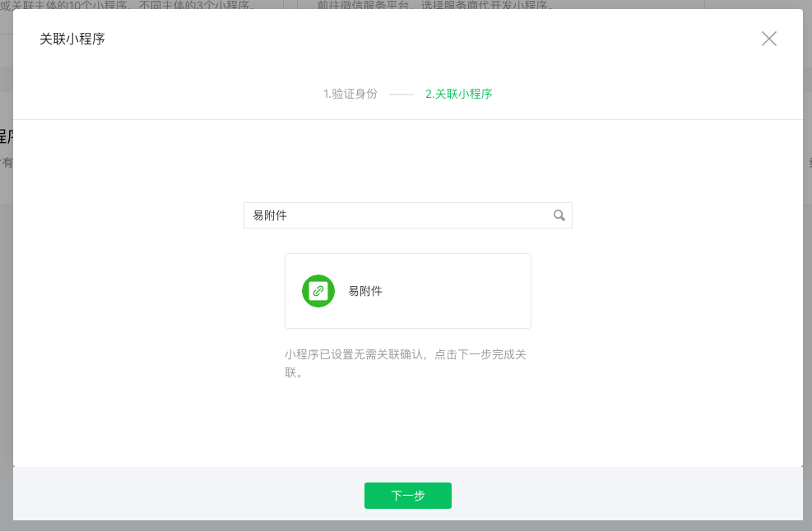The width and height of the screenshot is (812, 531).
Task: Click the dialog title 关联小程序
Action: (x=72, y=39)
